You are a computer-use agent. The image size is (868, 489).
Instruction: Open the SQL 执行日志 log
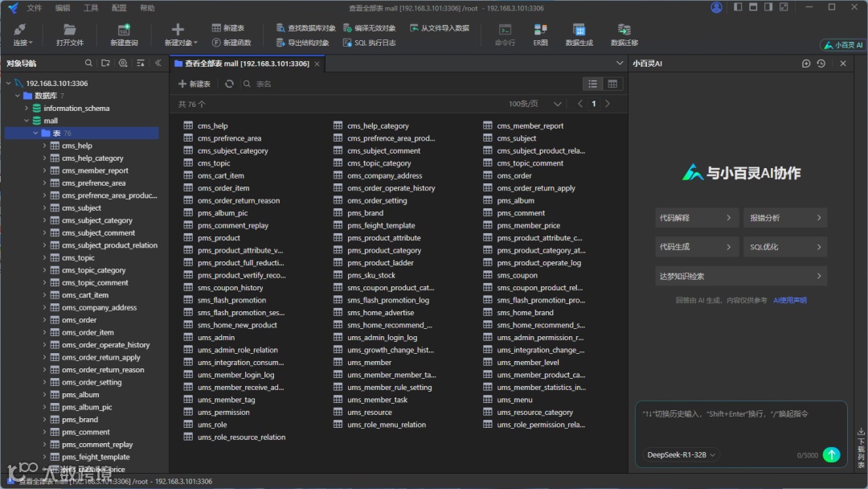[369, 43]
